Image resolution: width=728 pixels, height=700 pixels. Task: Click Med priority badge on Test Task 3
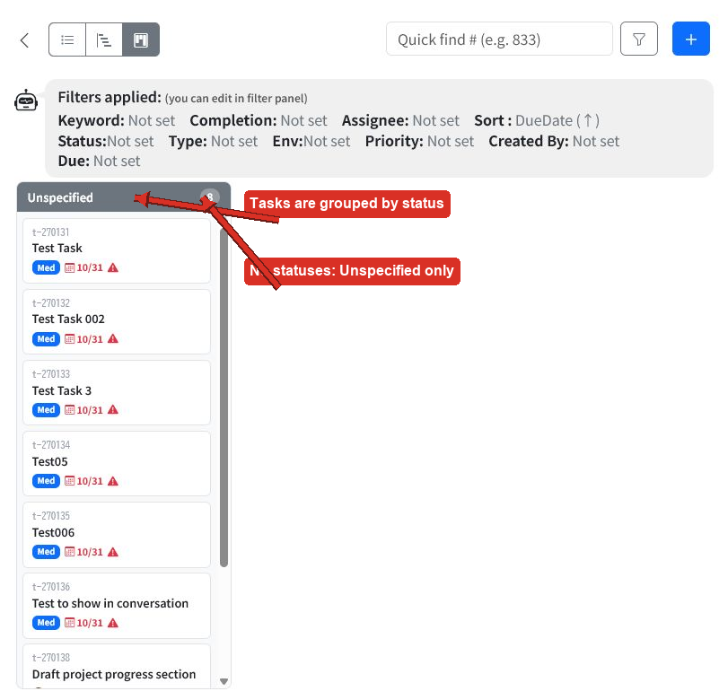46,410
